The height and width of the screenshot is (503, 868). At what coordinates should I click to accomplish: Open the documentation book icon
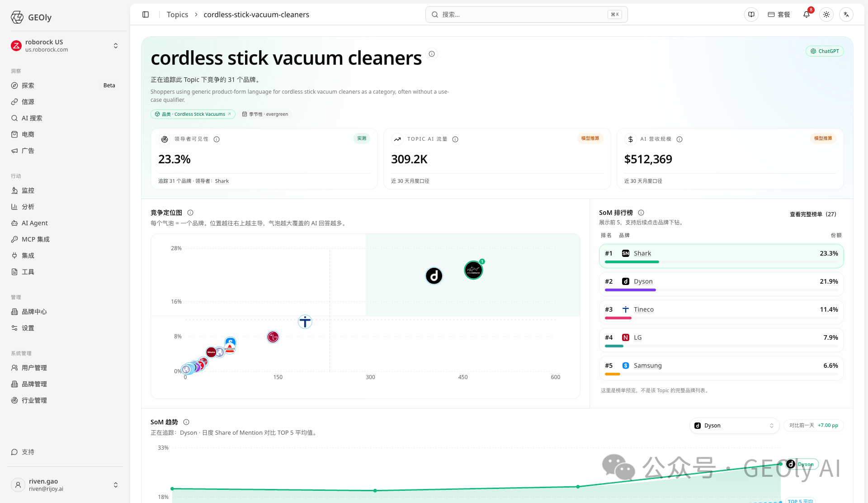click(x=751, y=14)
